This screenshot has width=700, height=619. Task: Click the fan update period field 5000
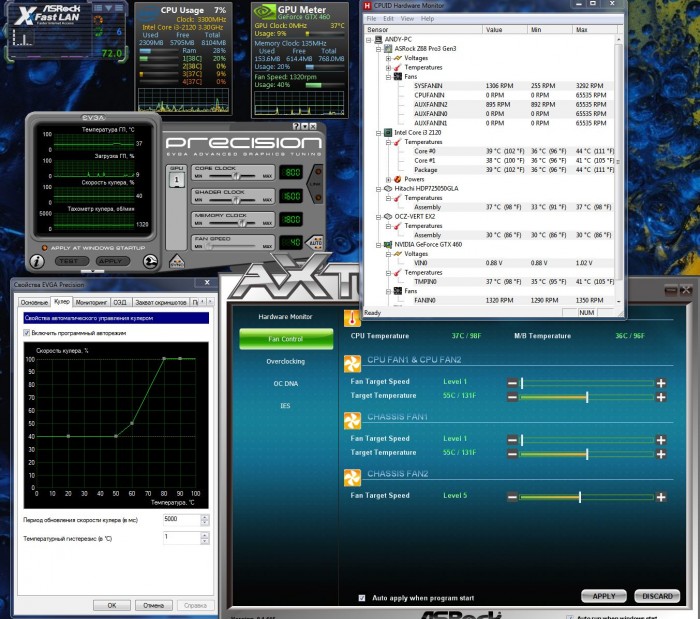[x=182, y=519]
